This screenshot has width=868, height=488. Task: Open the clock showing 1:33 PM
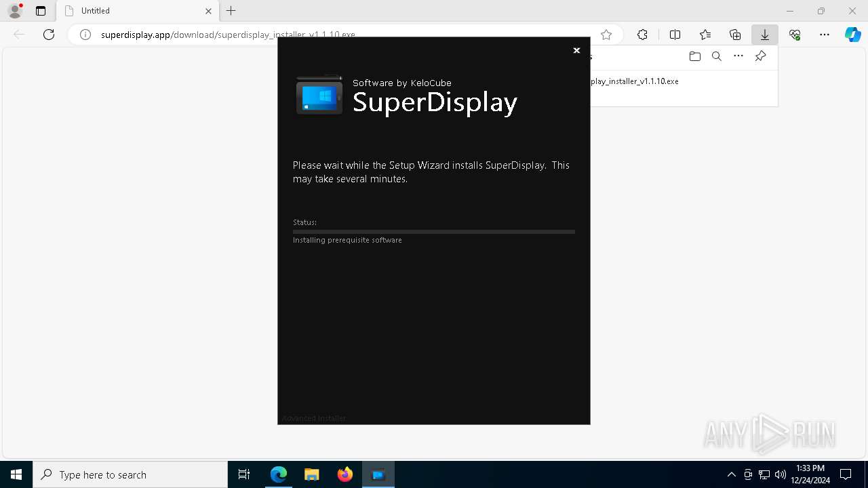[x=810, y=474]
